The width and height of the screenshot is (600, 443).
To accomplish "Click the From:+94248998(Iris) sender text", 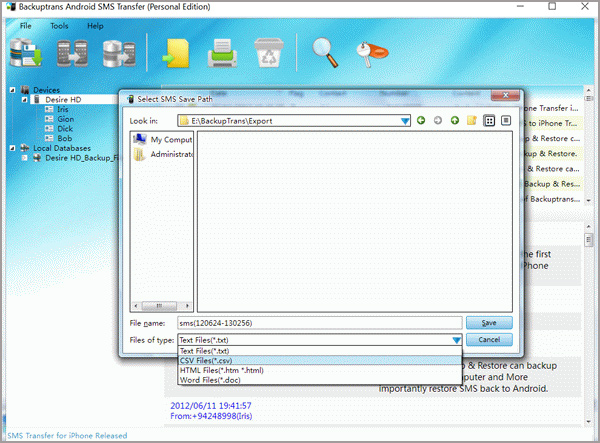I will pos(211,416).
